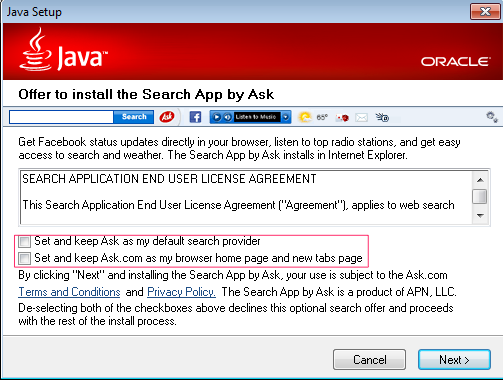
Task: Click the weather sun-and-cloud icon
Action: (x=305, y=117)
